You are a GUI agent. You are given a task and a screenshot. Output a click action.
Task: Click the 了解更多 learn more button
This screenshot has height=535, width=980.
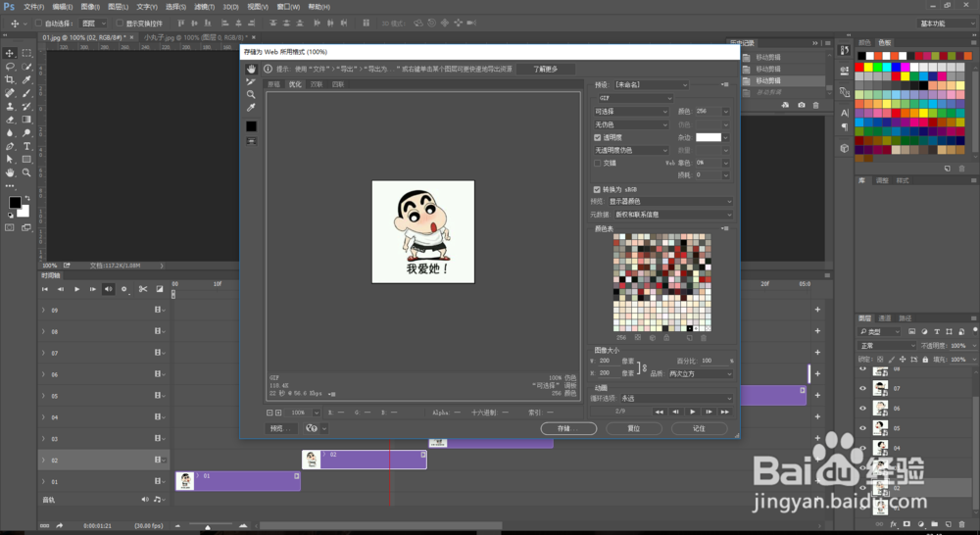[545, 70]
